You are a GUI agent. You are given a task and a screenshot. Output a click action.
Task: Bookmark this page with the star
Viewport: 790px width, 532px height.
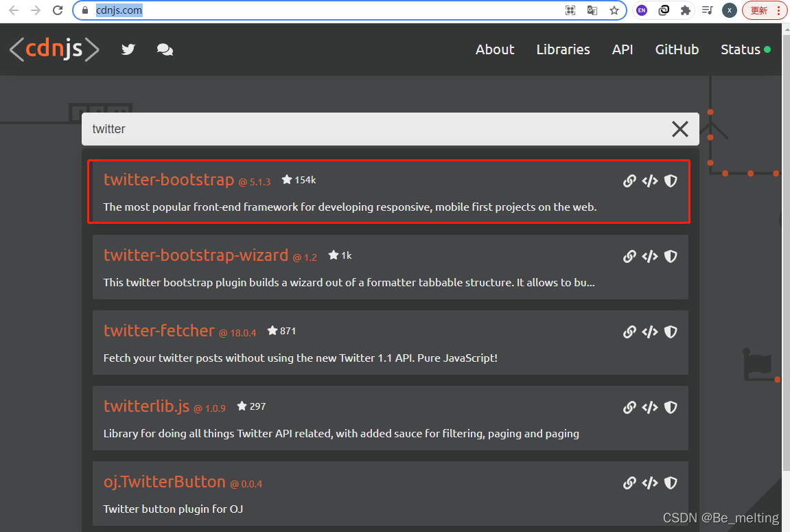tap(614, 10)
